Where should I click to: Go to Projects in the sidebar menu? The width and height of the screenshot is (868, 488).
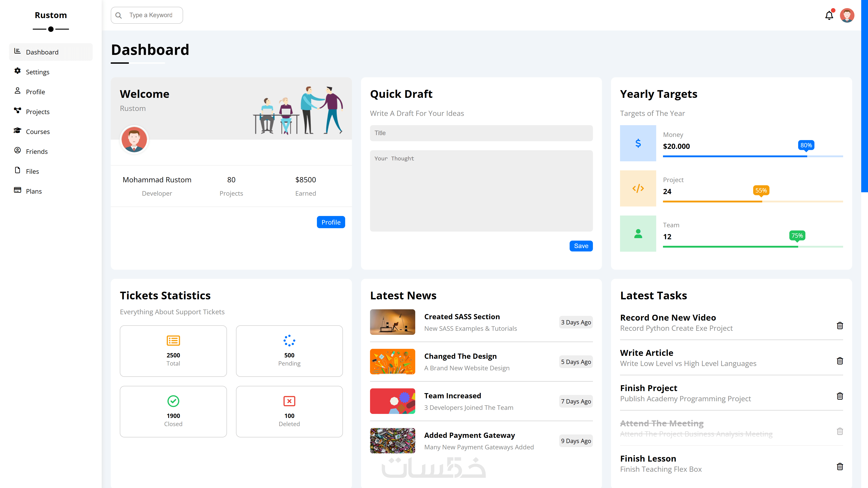point(37,112)
